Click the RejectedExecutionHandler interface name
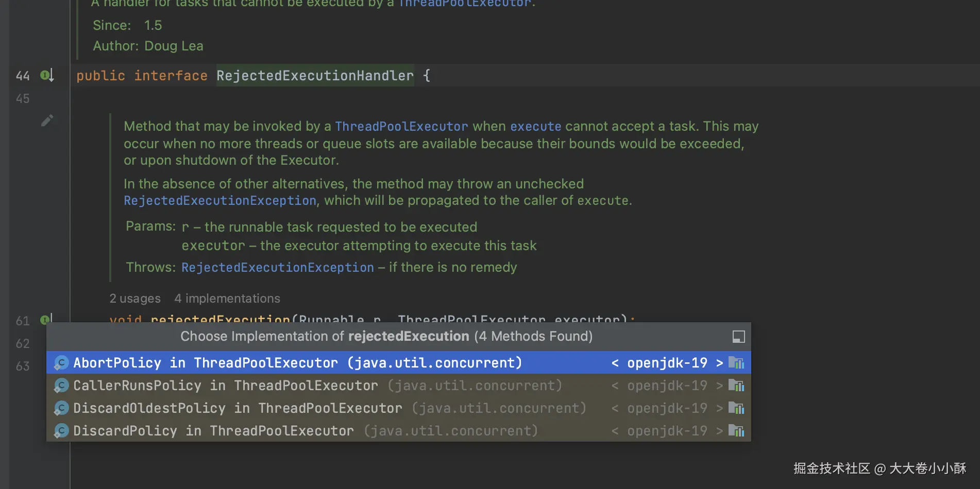980x489 pixels. (315, 76)
